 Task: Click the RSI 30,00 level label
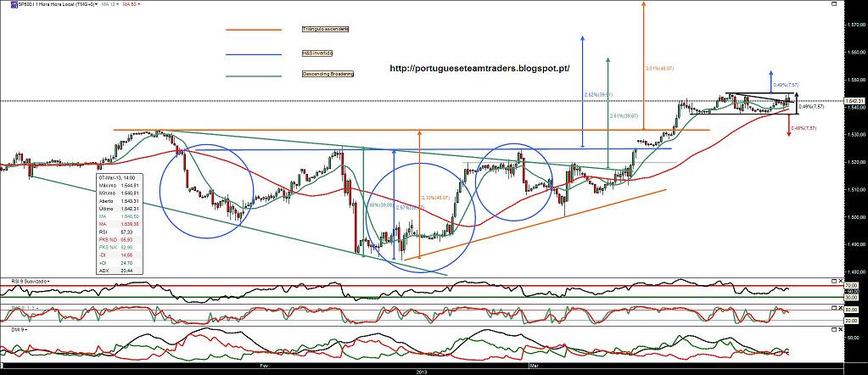click(x=853, y=298)
